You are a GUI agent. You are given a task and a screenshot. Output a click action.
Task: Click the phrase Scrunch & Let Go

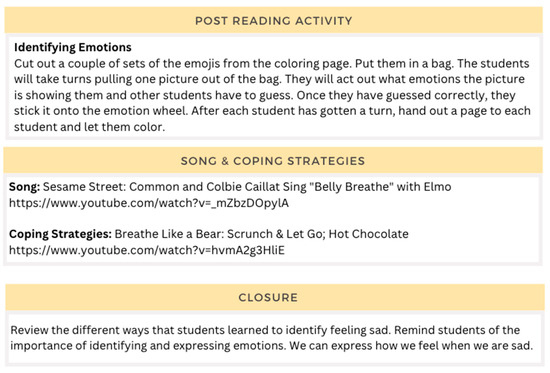coord(276,234)
